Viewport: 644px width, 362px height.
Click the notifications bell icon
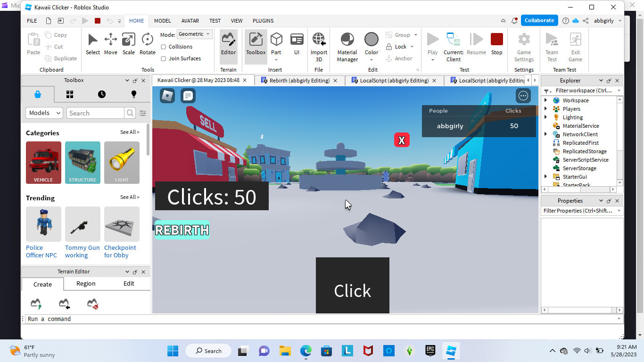point(514,21)
